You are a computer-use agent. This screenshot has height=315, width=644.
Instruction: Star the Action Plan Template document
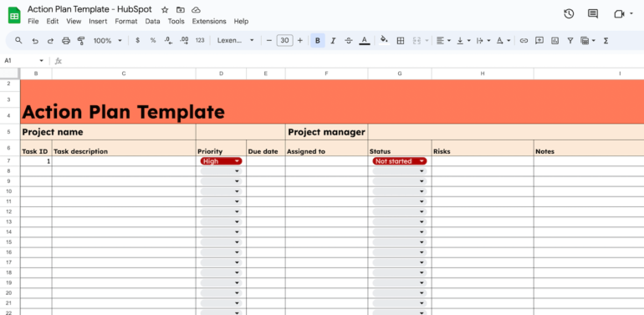[165, 10]
